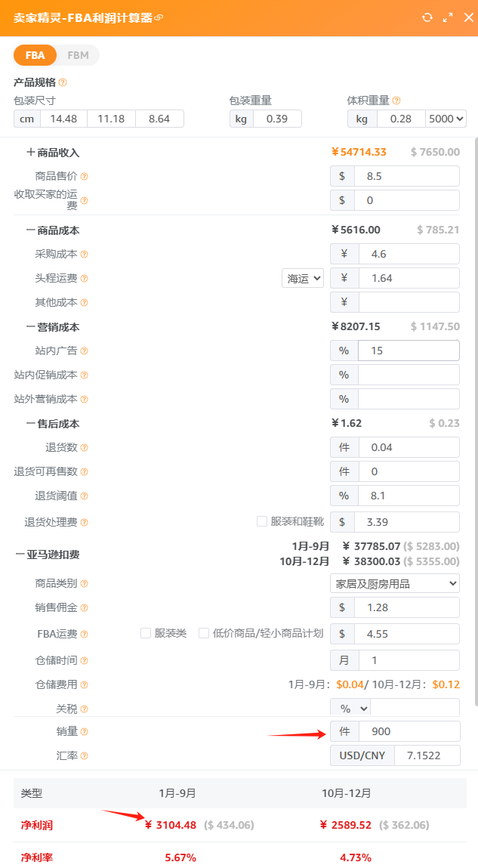
Task: Click the 包装重量 input showing 0.39
Action: [x=277, y=119]
